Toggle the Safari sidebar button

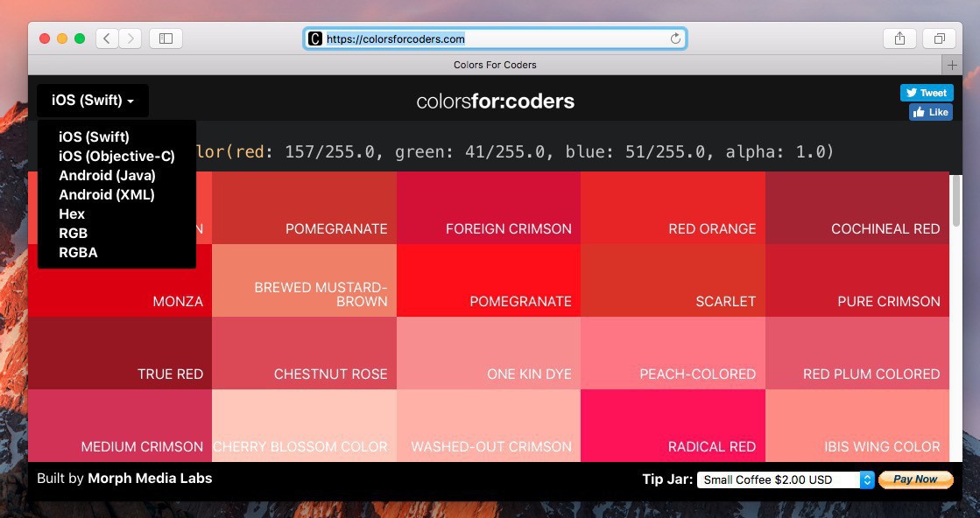(166, 38)
